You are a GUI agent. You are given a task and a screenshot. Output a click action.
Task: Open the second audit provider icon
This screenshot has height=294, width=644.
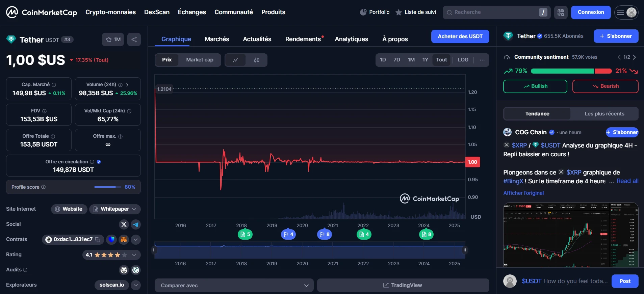click(x=136, y=270)
